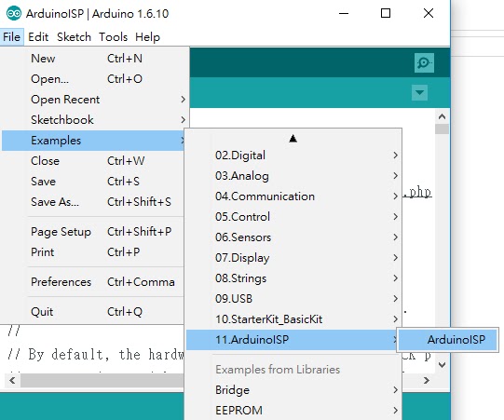Close the Arduino window

click(429, 13)
